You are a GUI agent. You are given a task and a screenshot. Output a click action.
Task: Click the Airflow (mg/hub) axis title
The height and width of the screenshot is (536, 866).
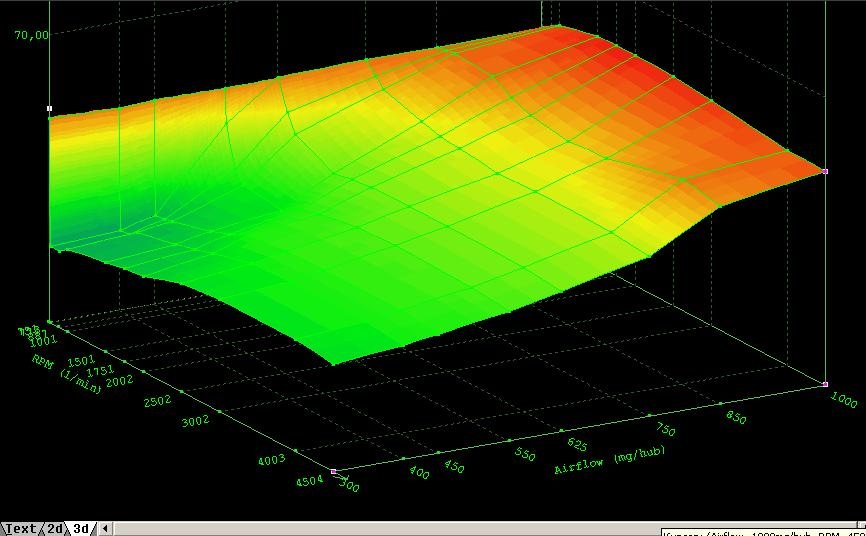click(609, 460)
